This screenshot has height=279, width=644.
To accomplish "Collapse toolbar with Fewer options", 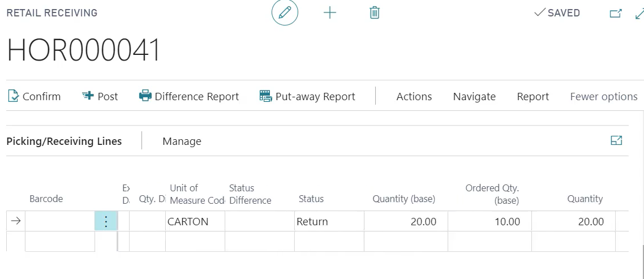I will [603, 97].
